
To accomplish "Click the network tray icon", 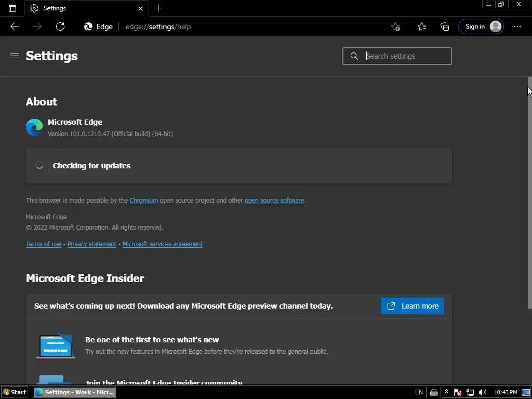I will coord(470,392).
